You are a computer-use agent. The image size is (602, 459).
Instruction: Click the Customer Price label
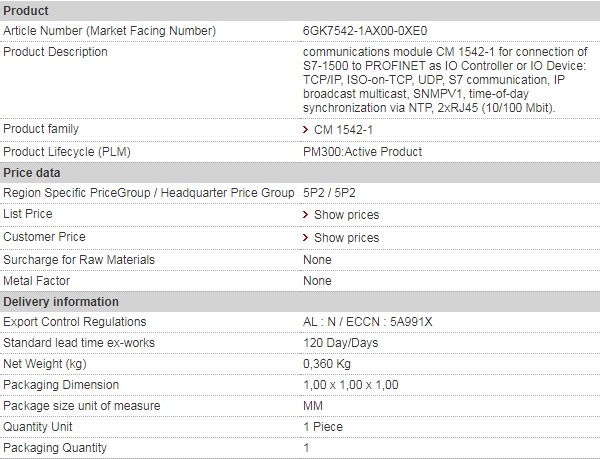pyautogui.click(x=44, y=237)
